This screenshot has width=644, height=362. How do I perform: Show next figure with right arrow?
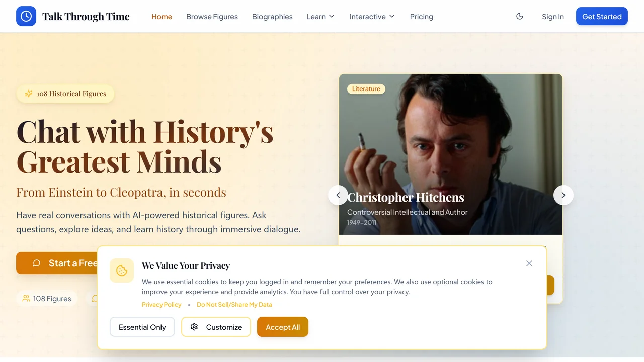563,195
